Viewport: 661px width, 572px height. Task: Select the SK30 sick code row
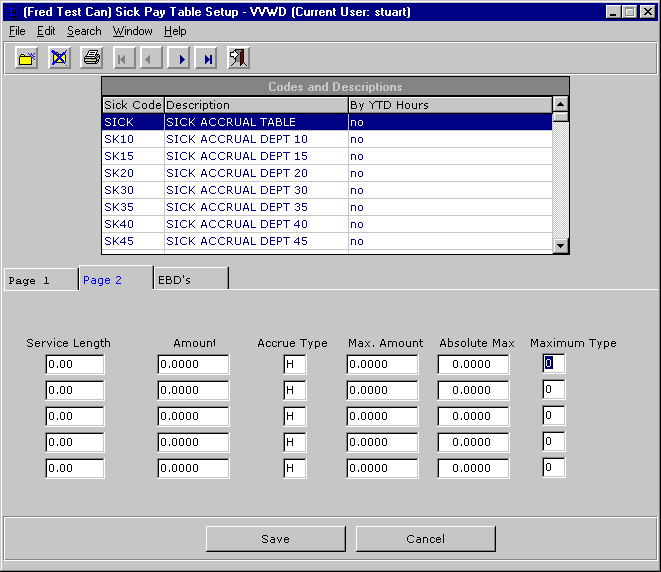click(326, 190)
